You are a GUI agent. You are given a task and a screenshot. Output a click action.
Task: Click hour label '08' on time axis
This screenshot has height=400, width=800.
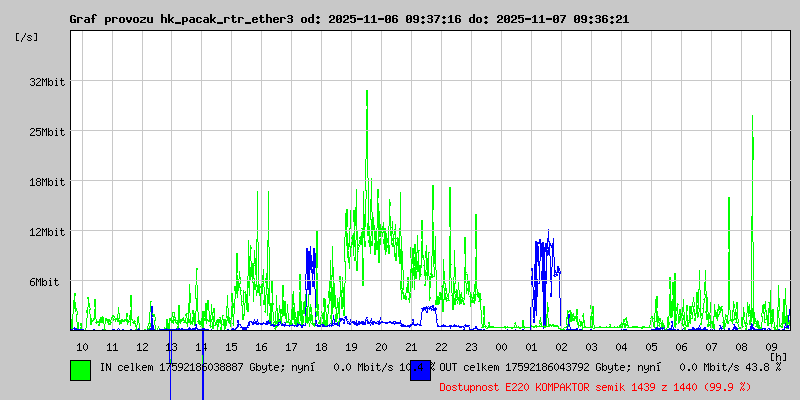741,347
